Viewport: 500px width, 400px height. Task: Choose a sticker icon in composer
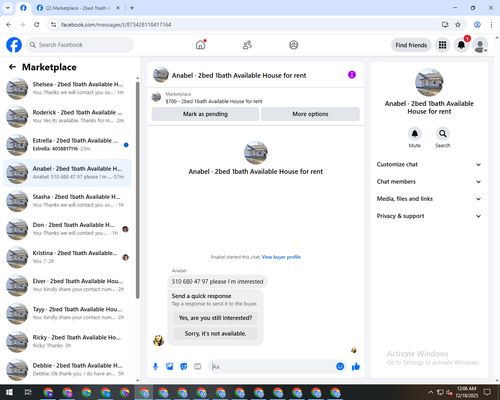[x=184, y=367]
